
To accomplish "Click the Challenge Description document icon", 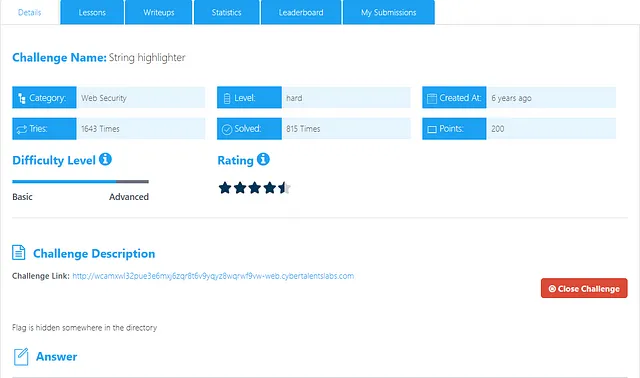I will tap(19, 253).
